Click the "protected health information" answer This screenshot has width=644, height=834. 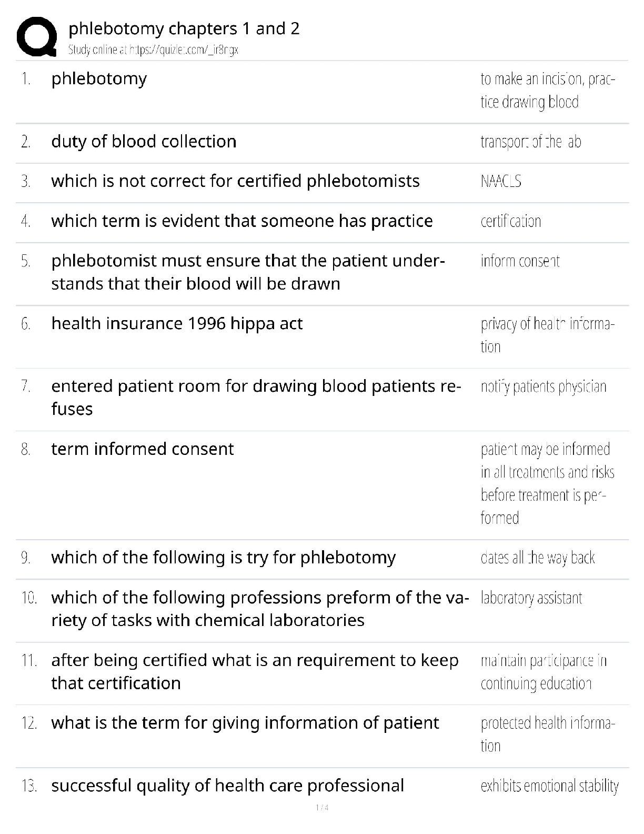click(547, 734)
